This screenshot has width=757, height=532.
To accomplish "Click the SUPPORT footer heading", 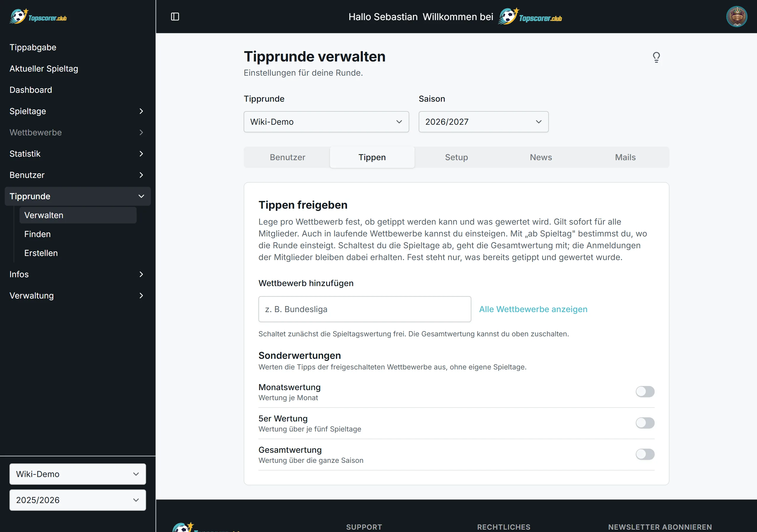I will (364, 527).
